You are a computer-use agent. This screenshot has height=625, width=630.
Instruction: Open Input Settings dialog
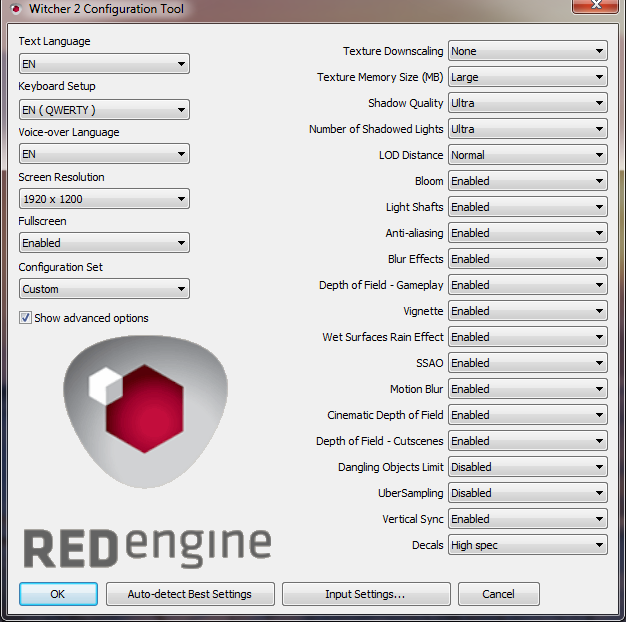click(x=366, y=594)
